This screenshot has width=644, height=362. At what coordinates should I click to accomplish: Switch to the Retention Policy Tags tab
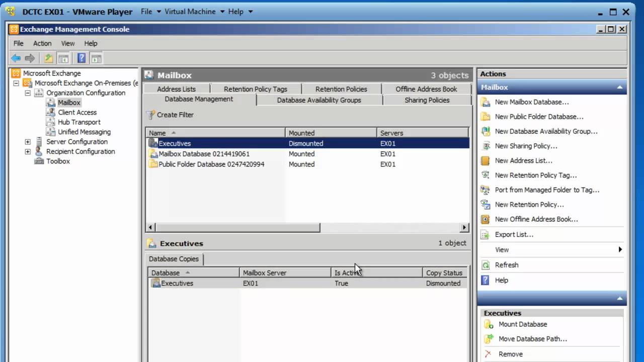(x=256, y=89)
